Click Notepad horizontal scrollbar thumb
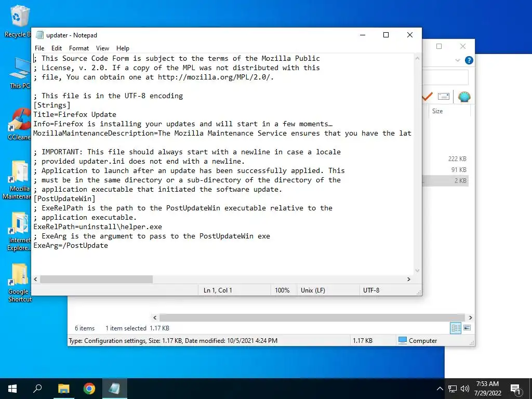Image resolution: width=532 pixels, height=399 pixels. [96, 279]
